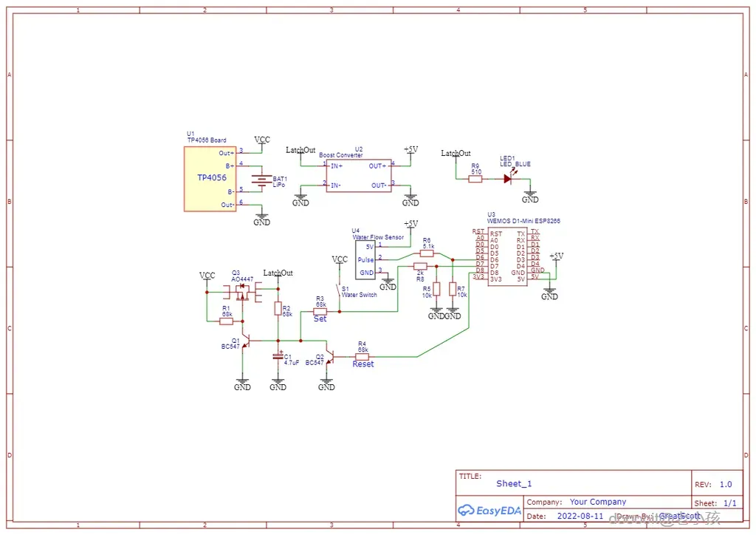Select resistor R8 2k symbol
The width and height of the screenshot is (756, 535).
(420, 266)
